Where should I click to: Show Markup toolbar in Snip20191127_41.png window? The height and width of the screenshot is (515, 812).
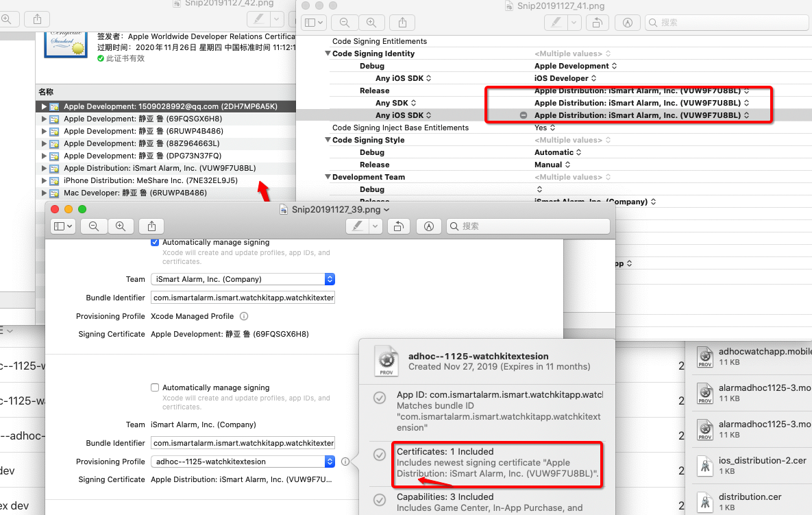click(x=628, y=23)
